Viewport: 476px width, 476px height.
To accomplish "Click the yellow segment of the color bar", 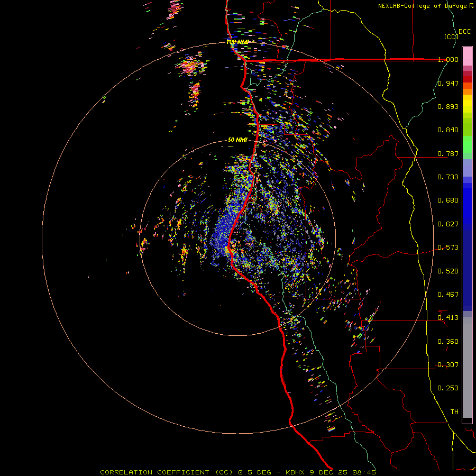I will click(467, 104).
